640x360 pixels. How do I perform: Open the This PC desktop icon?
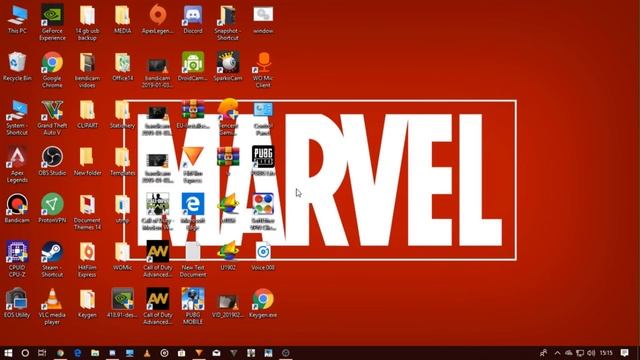pyautogui.click(x=17, y=19)
